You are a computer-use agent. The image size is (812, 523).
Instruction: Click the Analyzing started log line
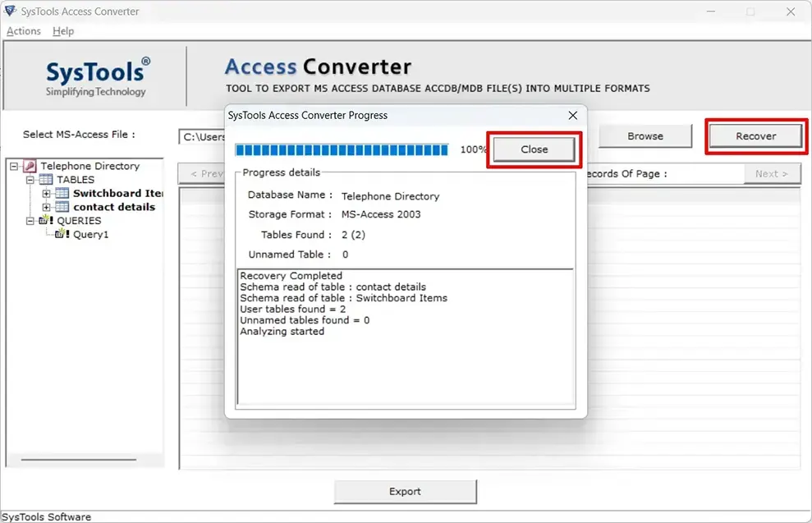pos(282,332)
